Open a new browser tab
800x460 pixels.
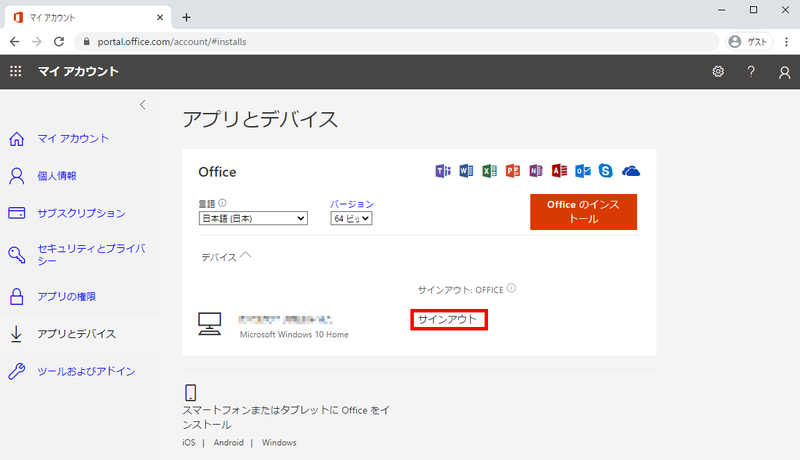[x=187, y=17]
